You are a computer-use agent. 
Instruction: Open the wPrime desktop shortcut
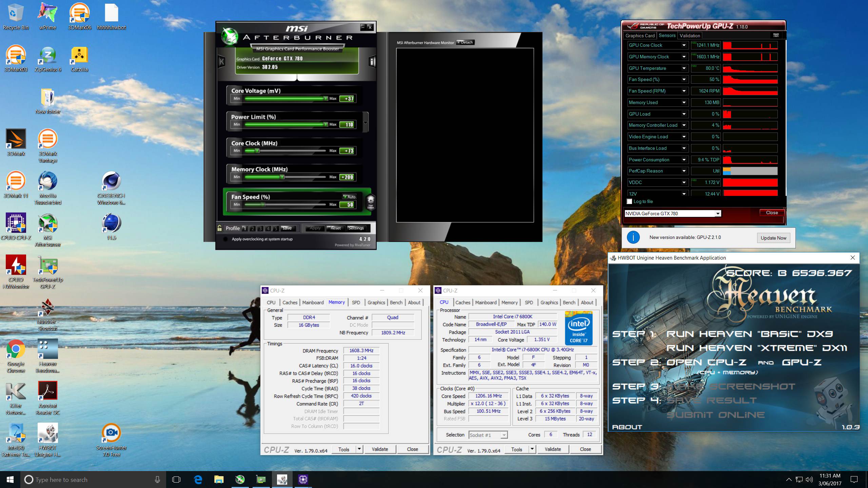pyautogui.click(x=47, y=17)
